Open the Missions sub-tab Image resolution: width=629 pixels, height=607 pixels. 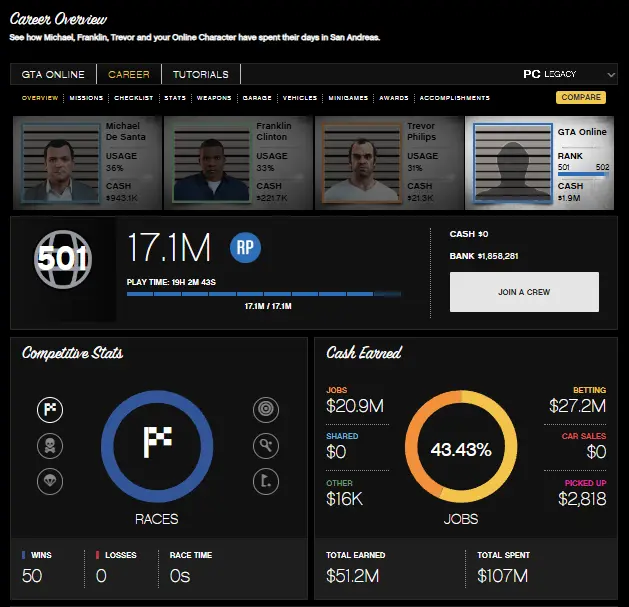pos(86,98)
